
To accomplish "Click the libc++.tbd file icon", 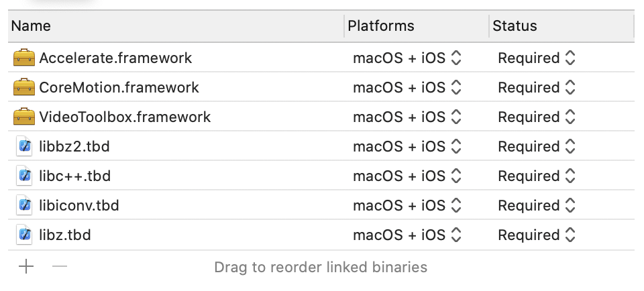I will (x=25, y=176).
